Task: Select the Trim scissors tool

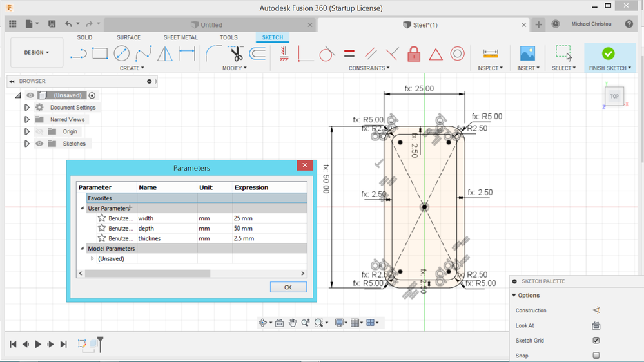Action: click(x=236, y=53)
